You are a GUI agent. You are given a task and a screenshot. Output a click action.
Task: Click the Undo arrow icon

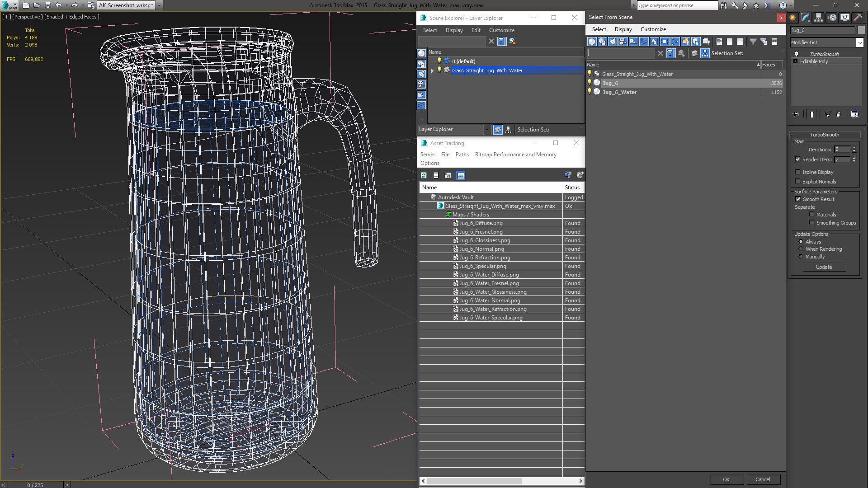pos(58,5)
